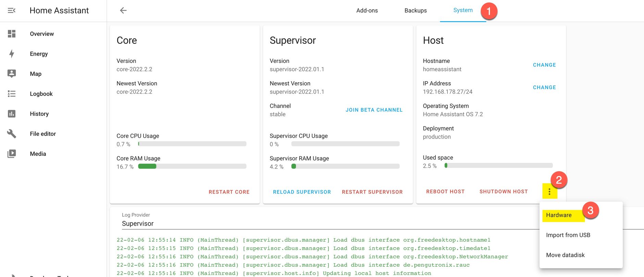Click the History chart icon
This screenshot has width=644, height=277.
click(12, 114)
